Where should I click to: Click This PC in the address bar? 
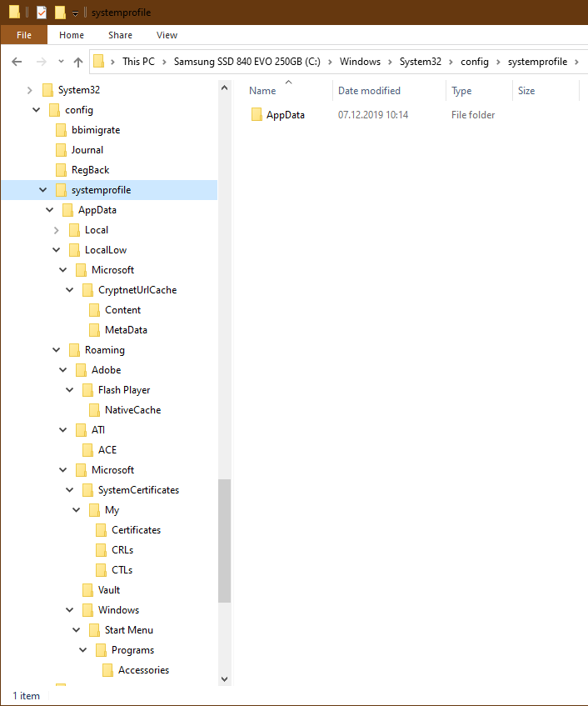(x=138, y=62)
